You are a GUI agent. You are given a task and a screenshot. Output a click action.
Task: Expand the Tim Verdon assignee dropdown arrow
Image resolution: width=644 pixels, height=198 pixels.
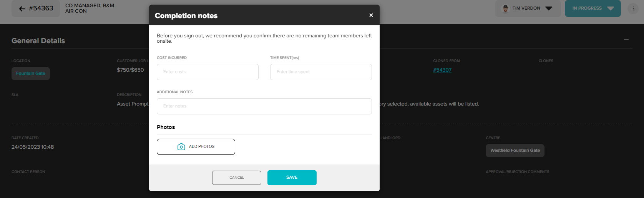pos(549,8)
